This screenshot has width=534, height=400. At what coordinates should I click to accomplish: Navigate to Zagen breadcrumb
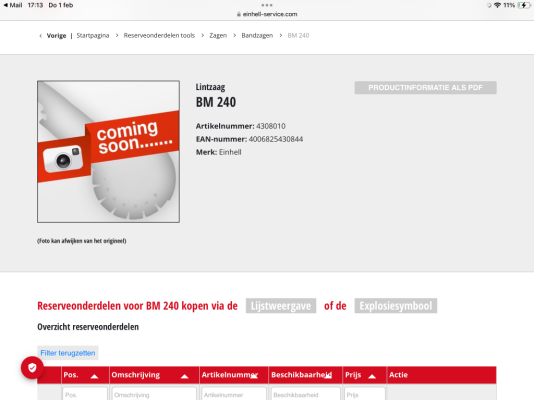click(x=218, y=35)
